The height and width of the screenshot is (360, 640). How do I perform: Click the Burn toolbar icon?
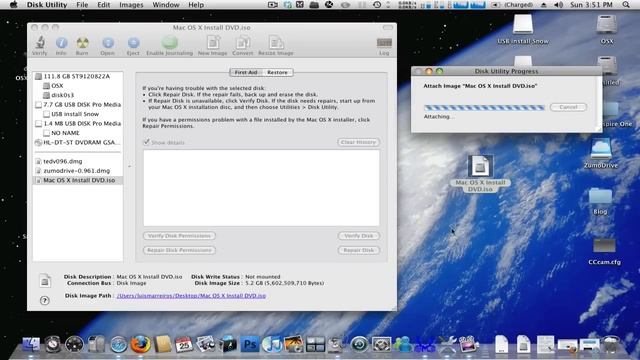point(82,45)
